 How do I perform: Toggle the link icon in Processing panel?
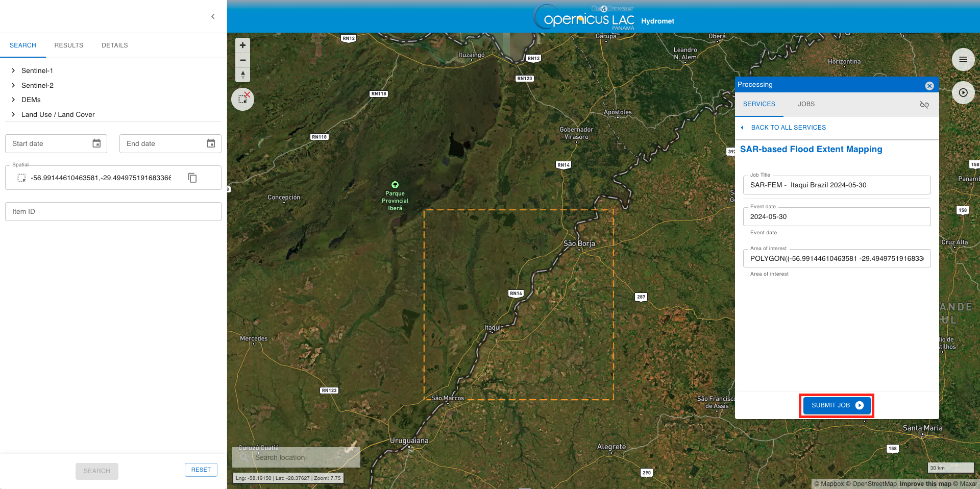[x=924, y=104]
